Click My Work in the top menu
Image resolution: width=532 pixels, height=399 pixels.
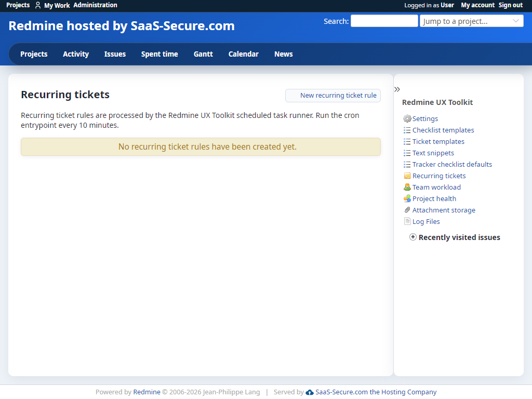(x=57, y=5)
